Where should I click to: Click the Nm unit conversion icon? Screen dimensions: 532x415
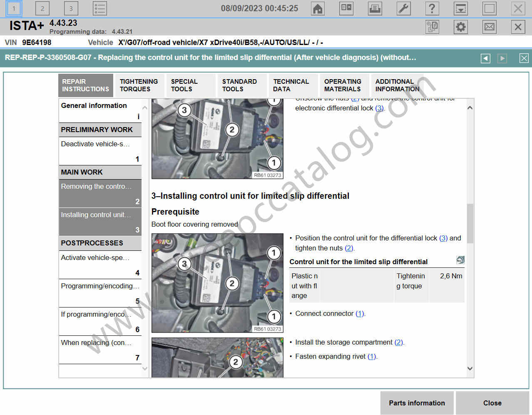[460, 260]
